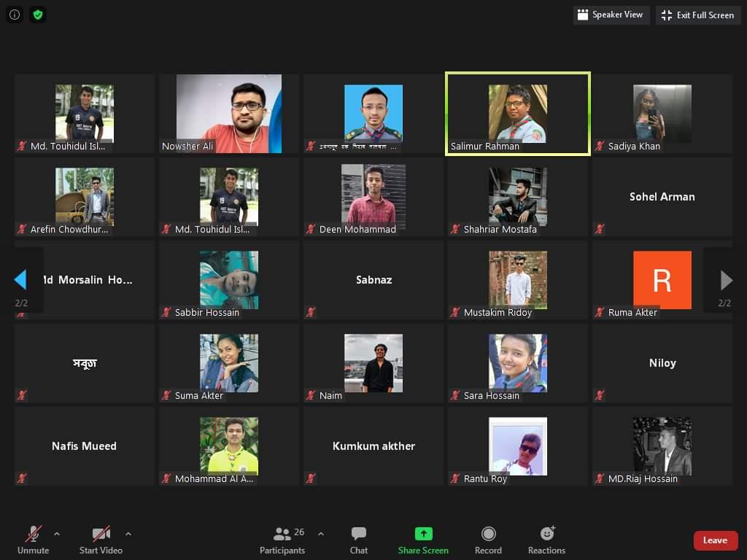Open the Participants list
The image size is (747, 560).
(282, 540)
